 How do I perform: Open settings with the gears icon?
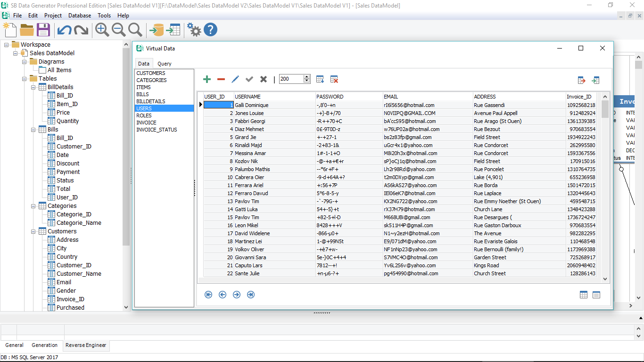coord(193,30)
